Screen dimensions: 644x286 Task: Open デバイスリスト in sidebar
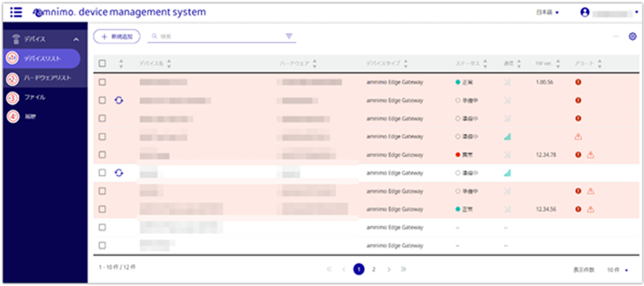tap(42, 58)
